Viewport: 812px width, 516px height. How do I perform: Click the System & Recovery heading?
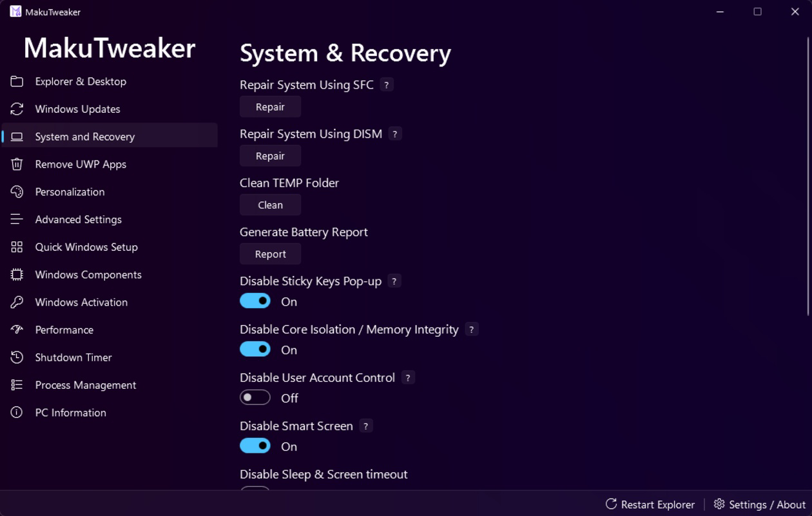(345, 53)
